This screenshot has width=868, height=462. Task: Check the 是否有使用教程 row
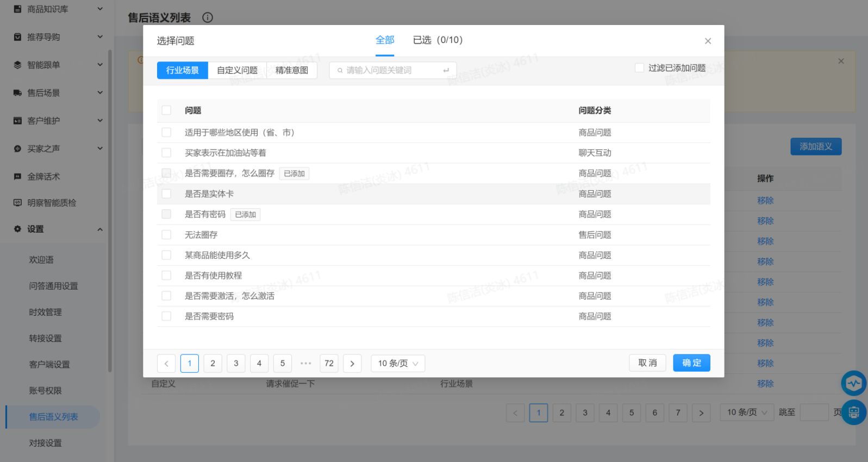(x=166, y=276)
